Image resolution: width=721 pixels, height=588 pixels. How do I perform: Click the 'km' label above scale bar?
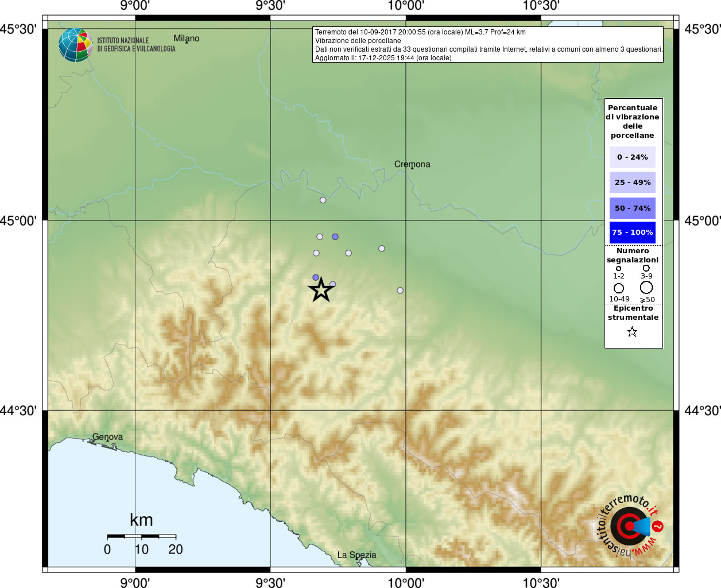pos(141,520)
